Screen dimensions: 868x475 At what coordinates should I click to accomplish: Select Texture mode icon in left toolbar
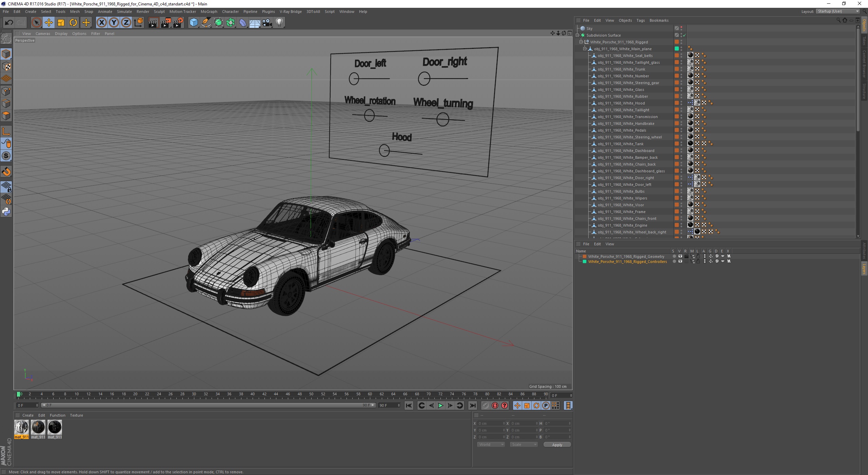pos(6,66)
